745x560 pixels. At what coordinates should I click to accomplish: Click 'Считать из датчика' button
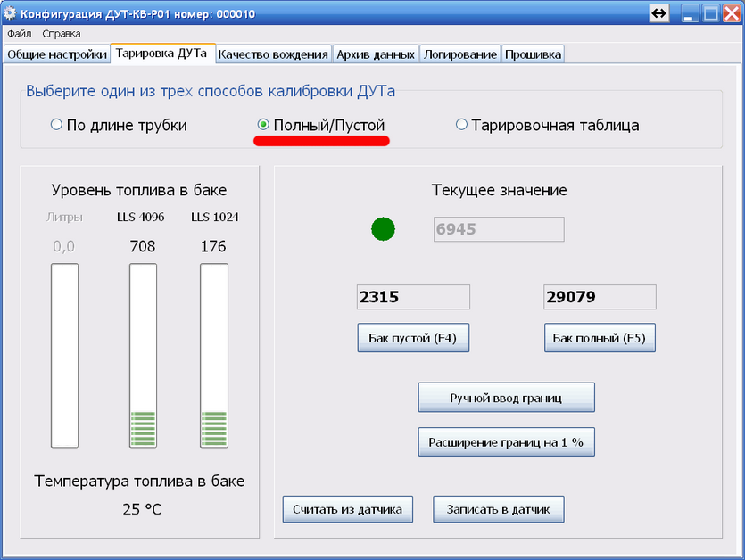(x=347, y=509)
